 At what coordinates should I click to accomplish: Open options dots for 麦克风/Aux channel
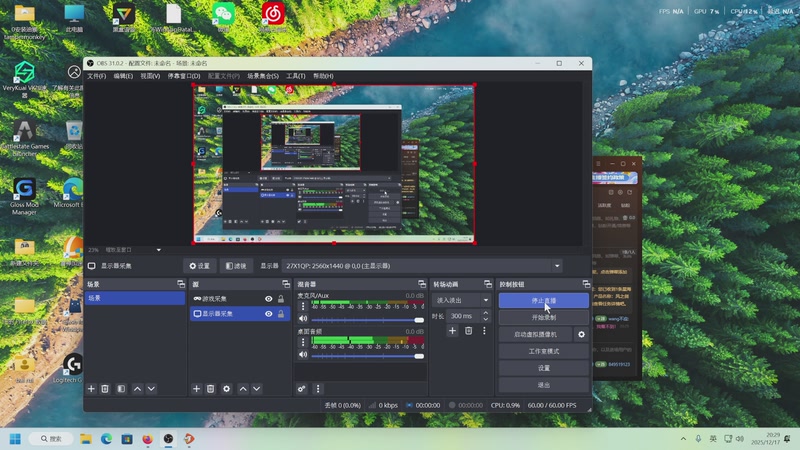[303, 306]
